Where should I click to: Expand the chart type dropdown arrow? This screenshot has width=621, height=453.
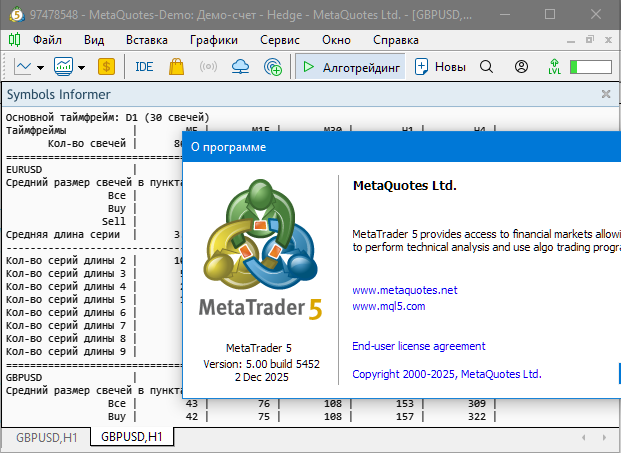pyautogui.click(x=40, y=68)
